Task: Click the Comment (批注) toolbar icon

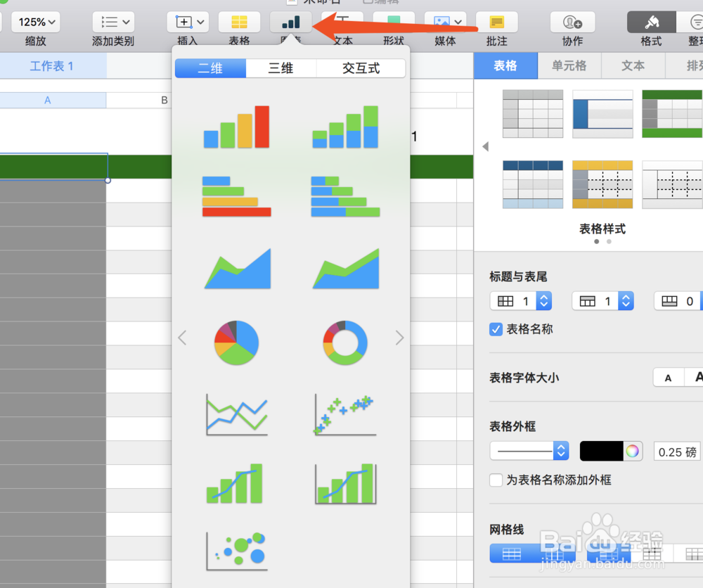Action: [497, 22]
